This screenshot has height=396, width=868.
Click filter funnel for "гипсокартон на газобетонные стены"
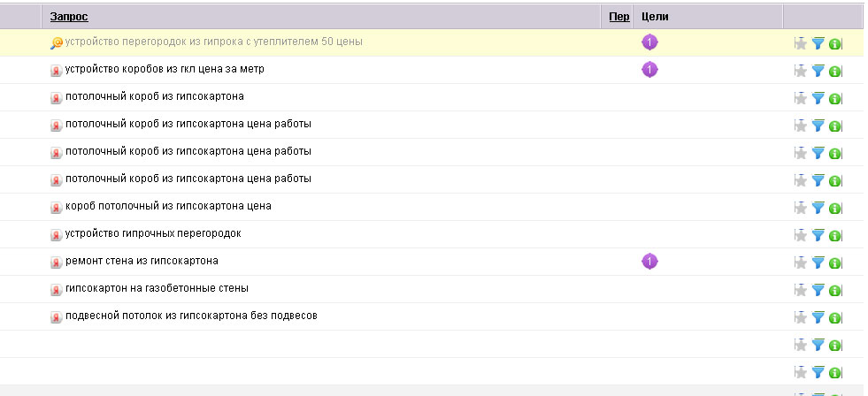(x=818, y=290)
